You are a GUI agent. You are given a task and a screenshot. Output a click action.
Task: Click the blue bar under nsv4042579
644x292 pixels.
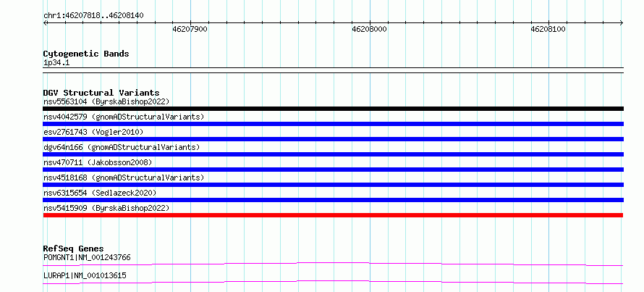point(333,124)
